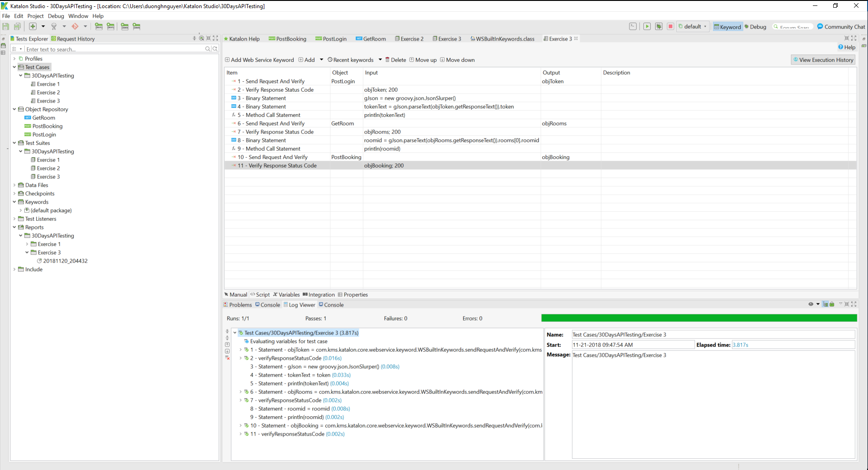Click the second SOAP request toolbar icon
868x470 pixels.
[x=136, y=27]
